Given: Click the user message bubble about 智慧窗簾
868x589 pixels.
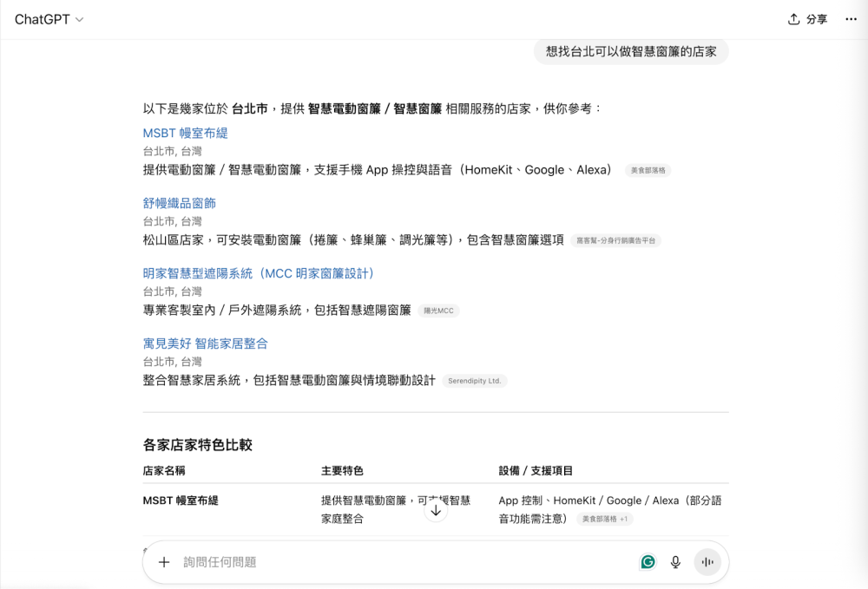Looking at the screenshot, I should [631, 51].
